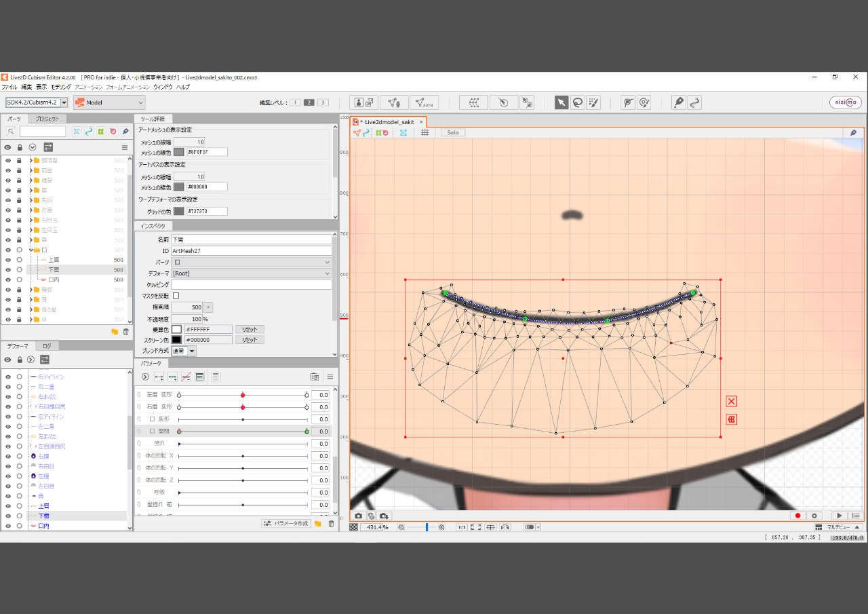Click the delete parameter trash icon

point(331,523)
